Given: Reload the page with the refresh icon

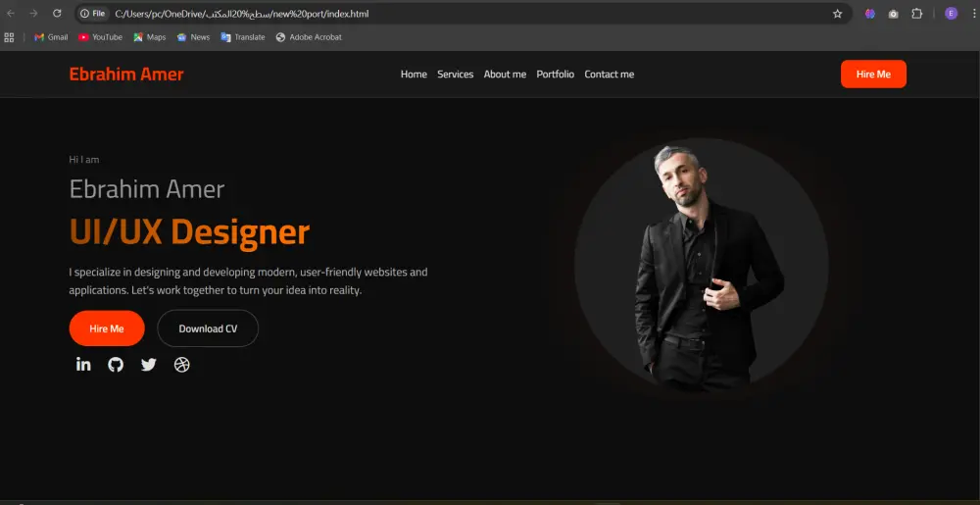Looking at the screenshot, I should [x=57, y=13].
